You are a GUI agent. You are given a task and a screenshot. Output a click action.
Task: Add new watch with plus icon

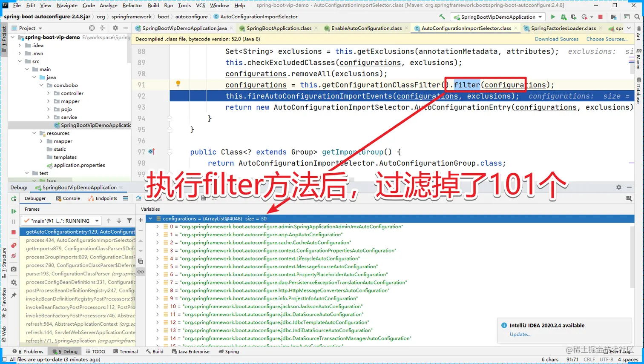[141, 220]
